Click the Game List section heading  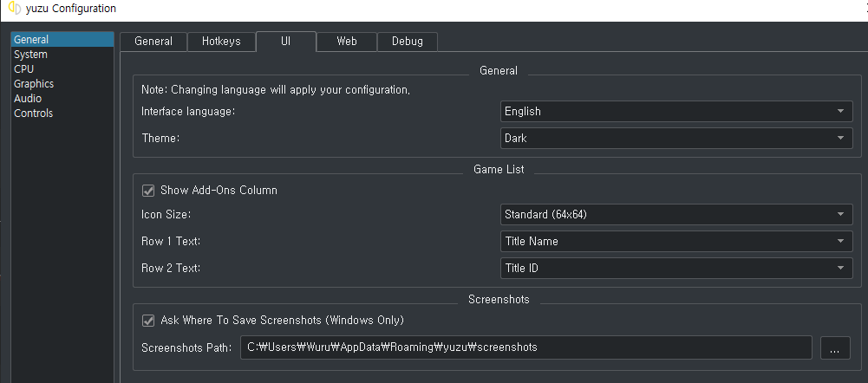499,169
